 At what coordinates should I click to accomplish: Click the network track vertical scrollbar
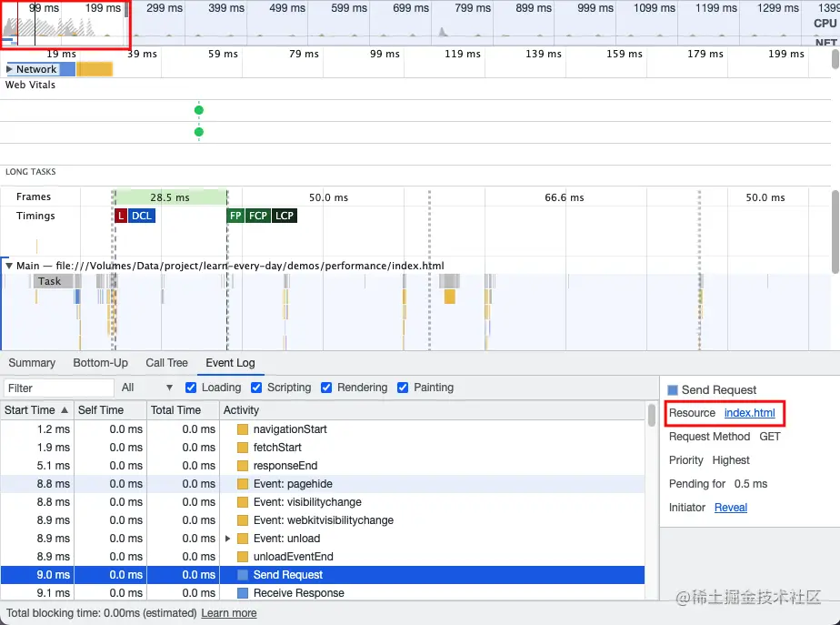point(835,59)
